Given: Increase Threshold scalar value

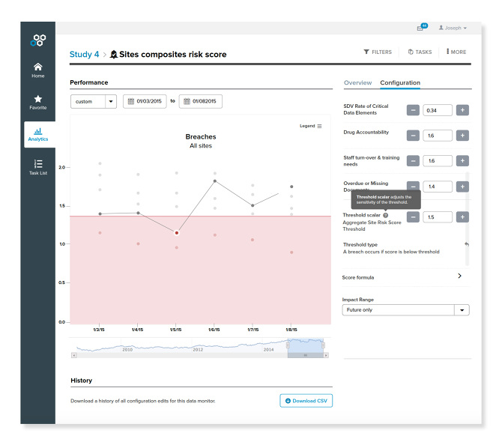Looking at the screenshot, I should click(x=462, y=217).
